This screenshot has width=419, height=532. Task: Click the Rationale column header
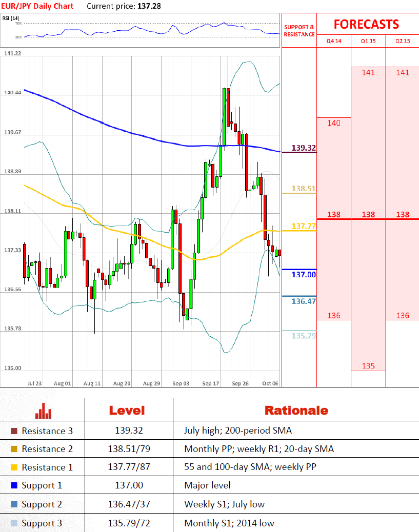296,411
